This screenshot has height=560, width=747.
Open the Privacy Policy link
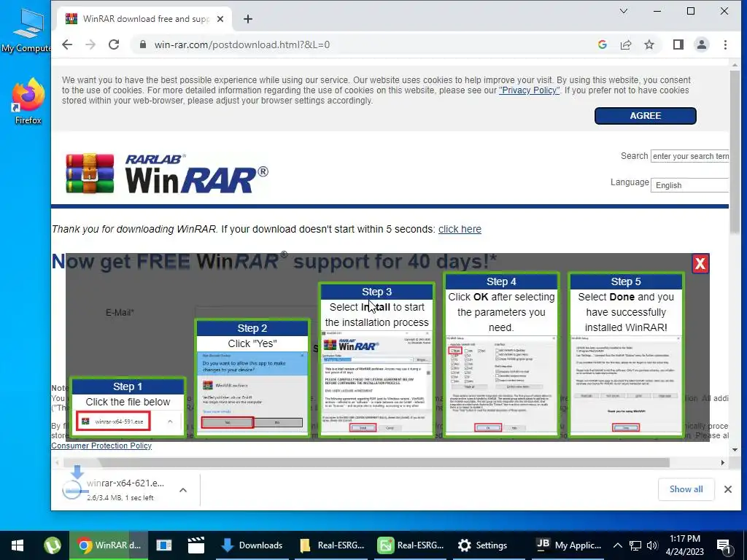pos(530,90)
